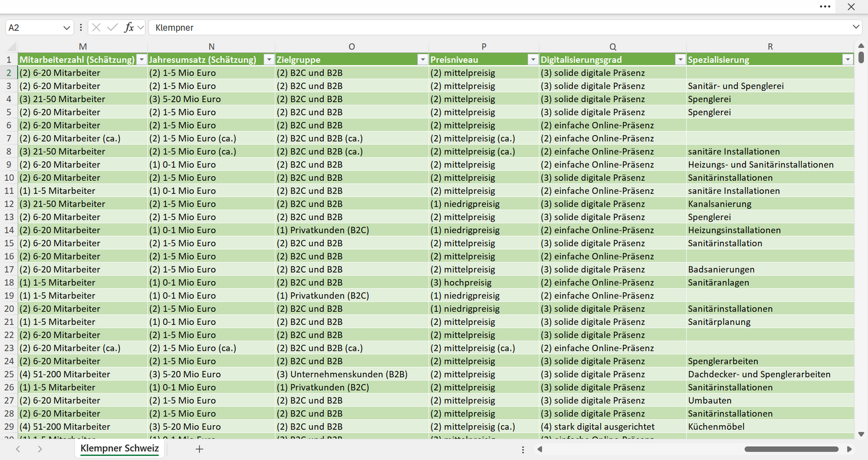Click the vertical scrollbar down arrow

tap(861, 434)
